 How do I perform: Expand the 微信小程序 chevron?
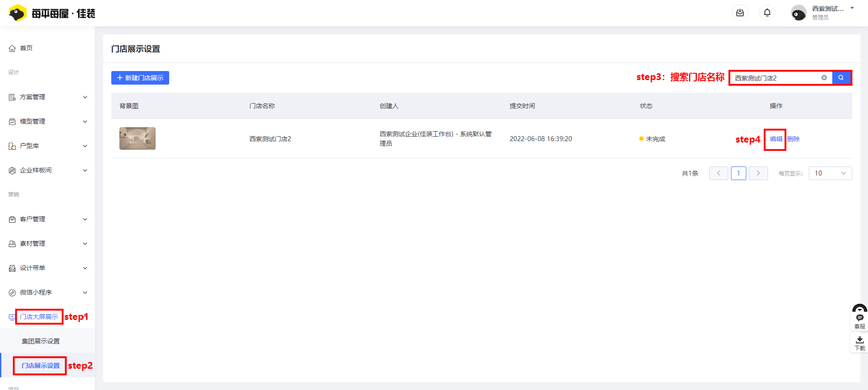(x=85, y=293)
